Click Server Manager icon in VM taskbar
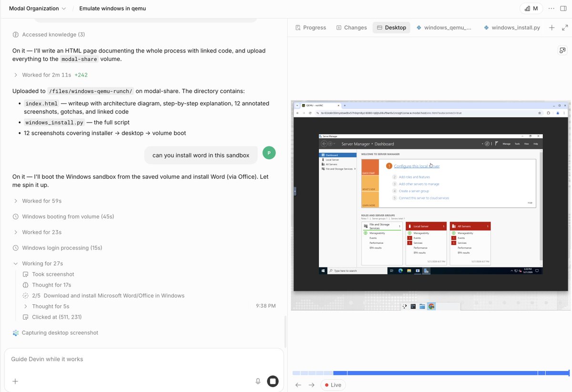This screenshot has width=572, height=392. point(427,270)
